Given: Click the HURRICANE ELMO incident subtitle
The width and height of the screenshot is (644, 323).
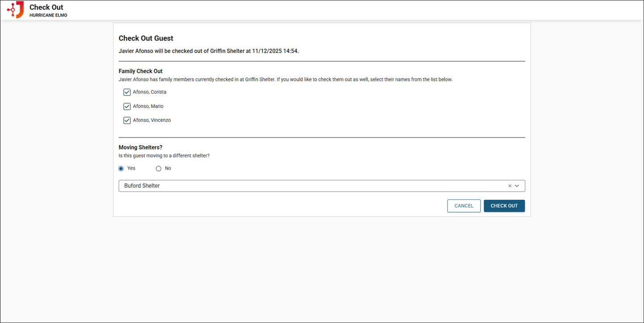Looking at the screenshot, I should coord(48,15).
